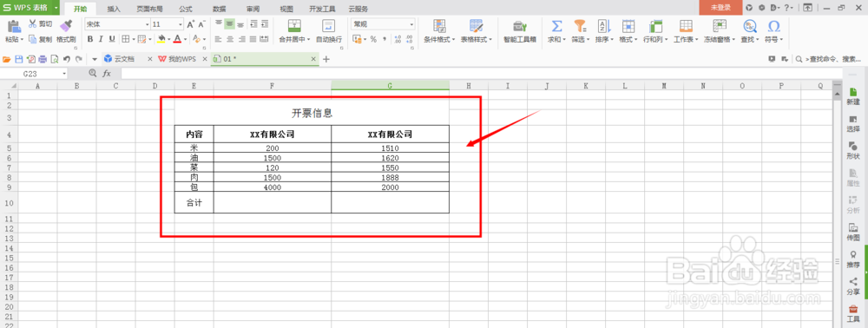868x328 pixels.
Task: Switch to the 数据 ribbon tab
Action: [x=220, y=9]
